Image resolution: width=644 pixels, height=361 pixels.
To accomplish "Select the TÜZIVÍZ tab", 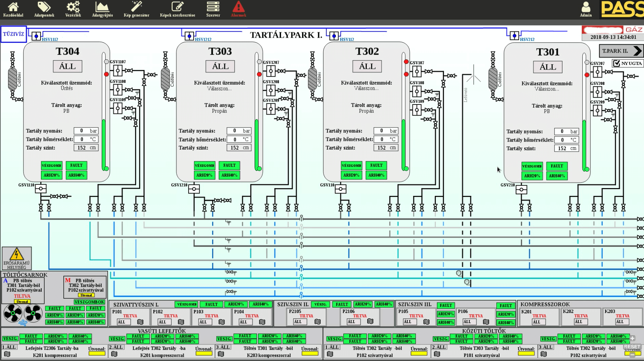I will point(13,34).
